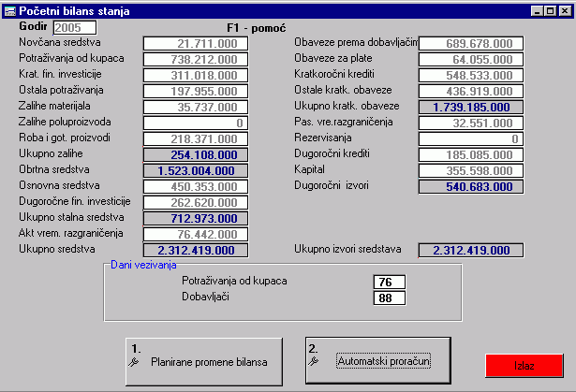Viewport: 576px width, 392px height.
Task: Click Ostale kratk. obaveze value field
Action: 471,91
